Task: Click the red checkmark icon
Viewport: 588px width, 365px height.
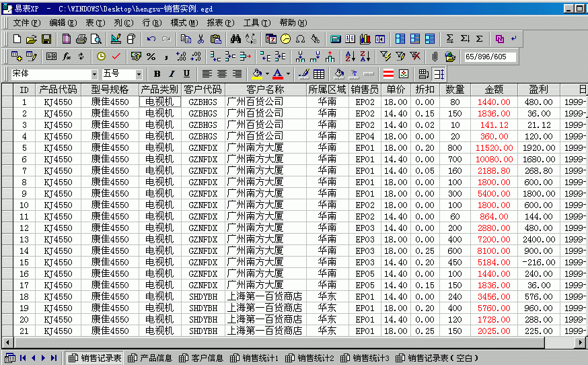Action: point(116,57)
